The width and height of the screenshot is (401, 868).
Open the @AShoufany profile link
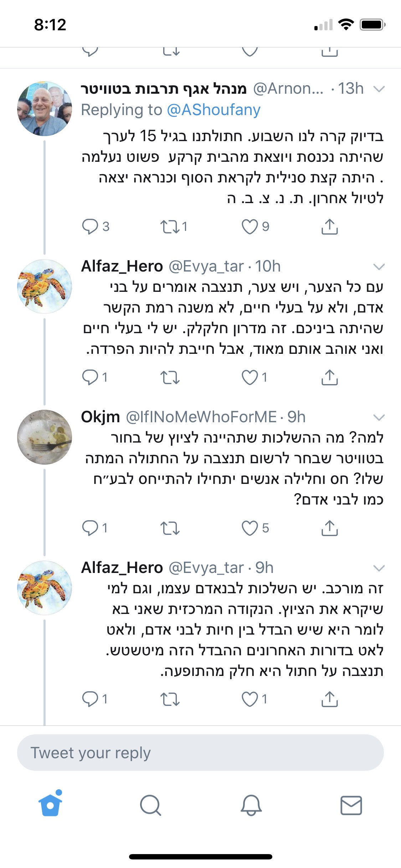pyautogui.click(x=214, y=110)
